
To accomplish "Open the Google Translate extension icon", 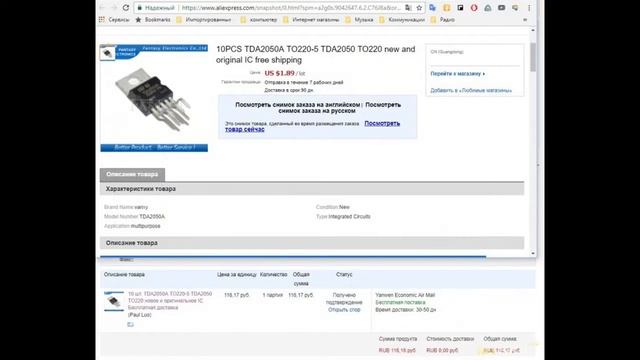I will [x=433, y=8].
